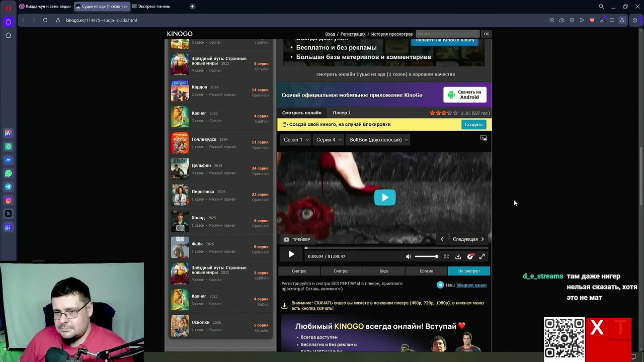The image size is (644, 362).
Task: Open the SoftBox (двухголосый) voiceover dropdown
Action: (x=378, y=140)
